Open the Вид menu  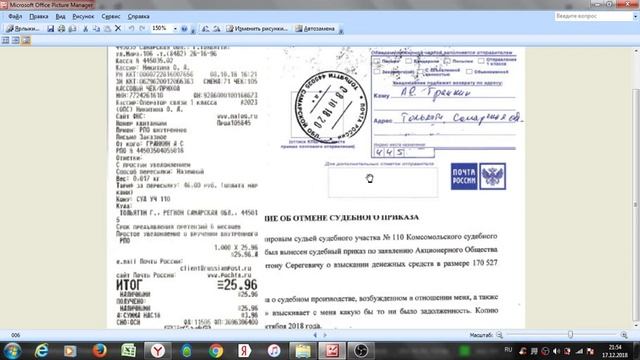tap(60, 17)
